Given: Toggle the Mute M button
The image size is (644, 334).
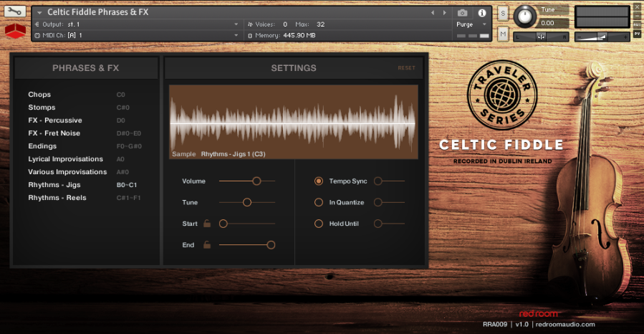Looking at the screenshot, I should click(503, 34).
